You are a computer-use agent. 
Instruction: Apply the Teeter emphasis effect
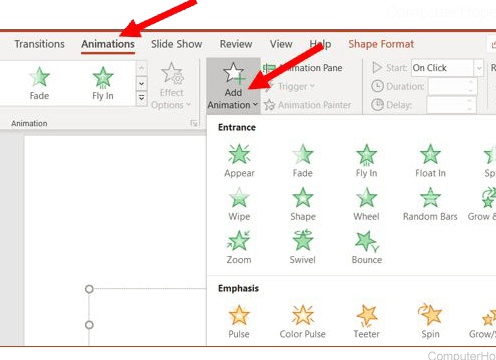click(x=366, y=322)
